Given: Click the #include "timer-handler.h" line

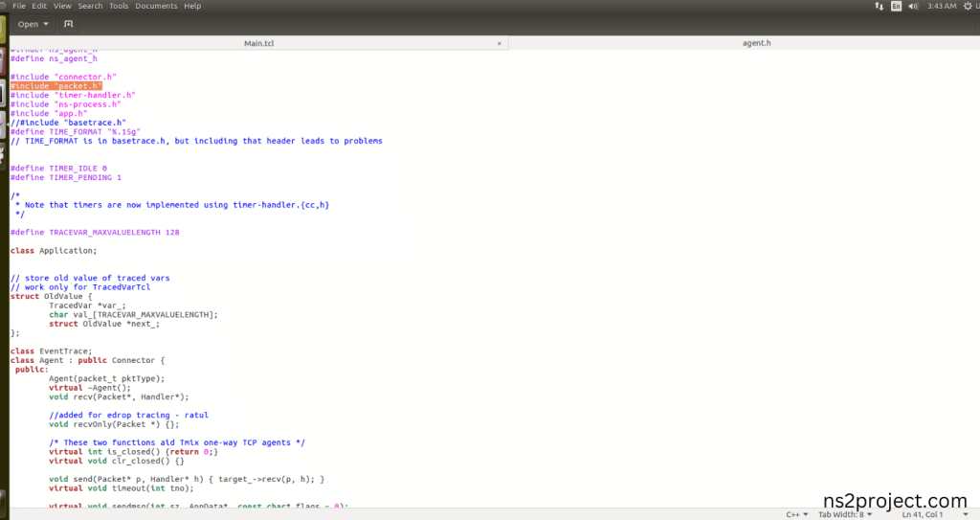Looking at the screenshot, I should (73, 95).
